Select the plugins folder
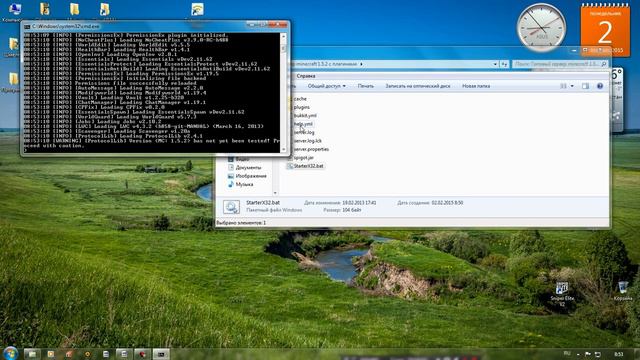Screen dimensions: 640x360 301,107
